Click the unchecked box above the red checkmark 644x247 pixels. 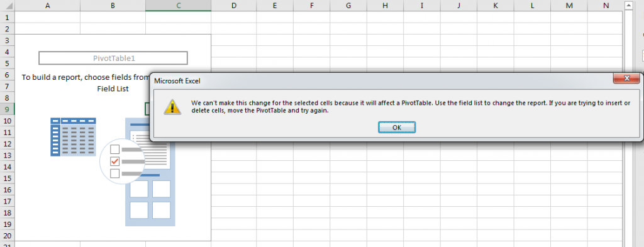(x=115, y=149)
